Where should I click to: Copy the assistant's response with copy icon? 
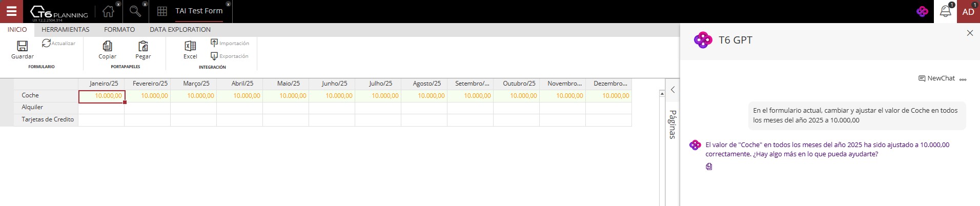click(709, 167)
